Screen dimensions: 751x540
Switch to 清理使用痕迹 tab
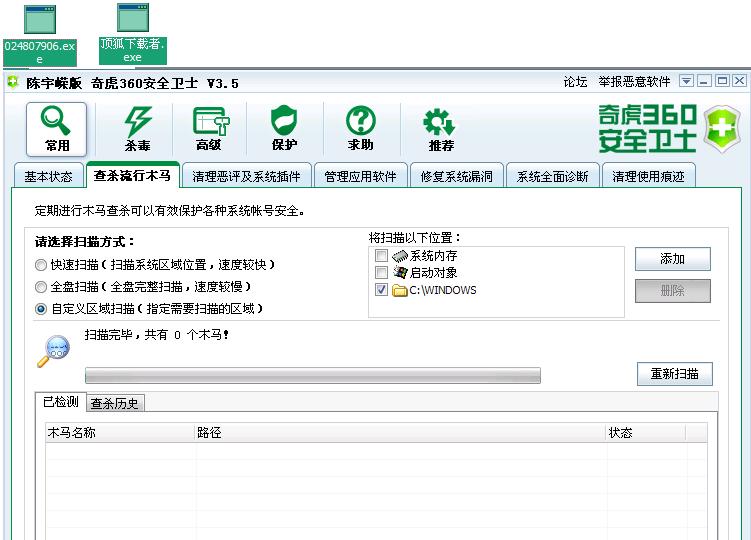[x=648, y=176]
